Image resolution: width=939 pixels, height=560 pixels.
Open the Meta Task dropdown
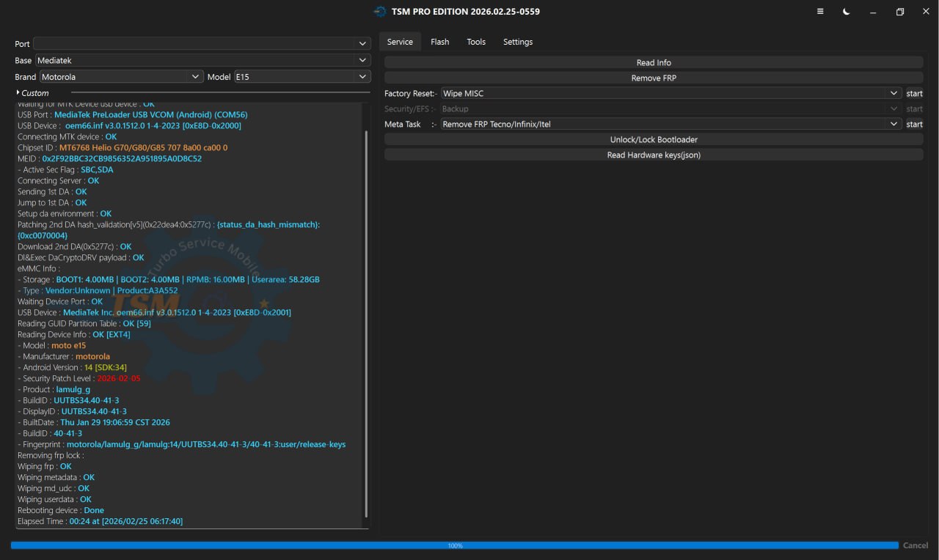tap(670, 125)
